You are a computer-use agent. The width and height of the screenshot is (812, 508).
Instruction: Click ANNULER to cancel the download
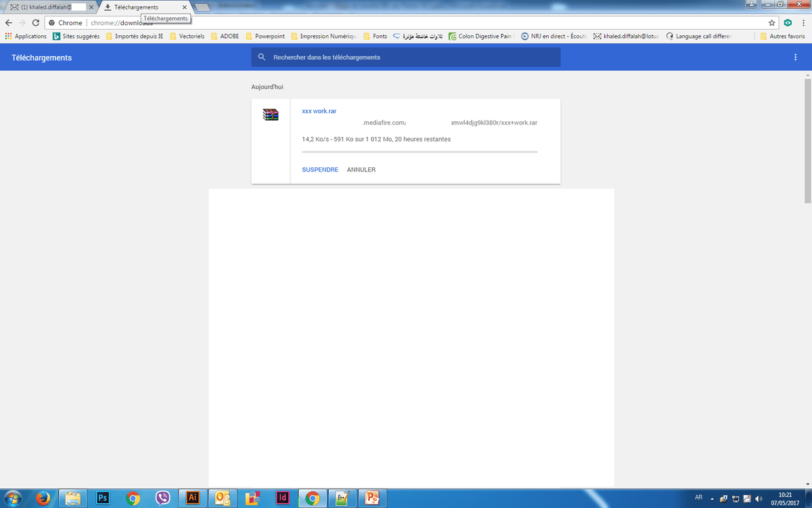361,169
